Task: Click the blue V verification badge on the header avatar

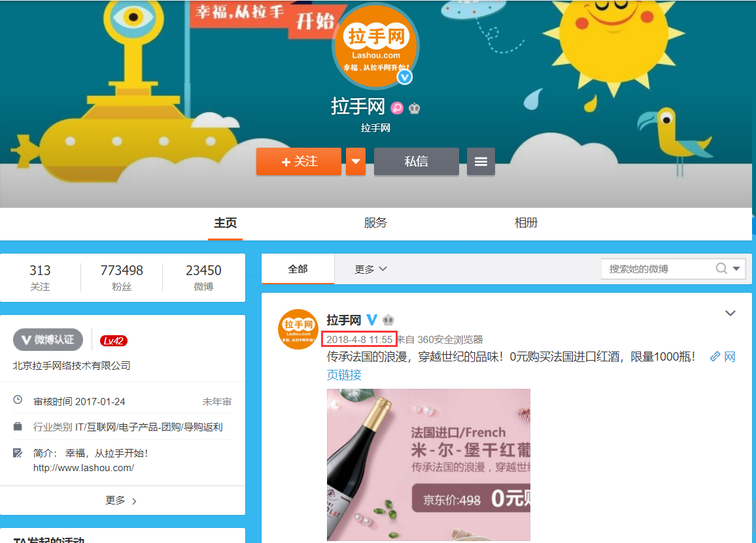Action: (405, 76)
